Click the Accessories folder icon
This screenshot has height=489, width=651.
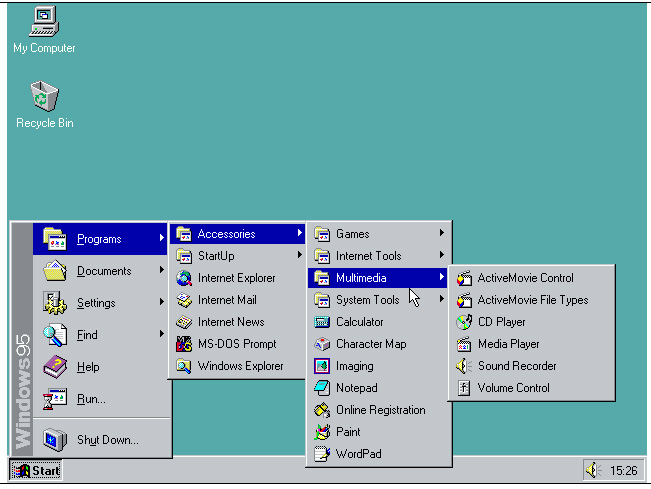[184, 234]
